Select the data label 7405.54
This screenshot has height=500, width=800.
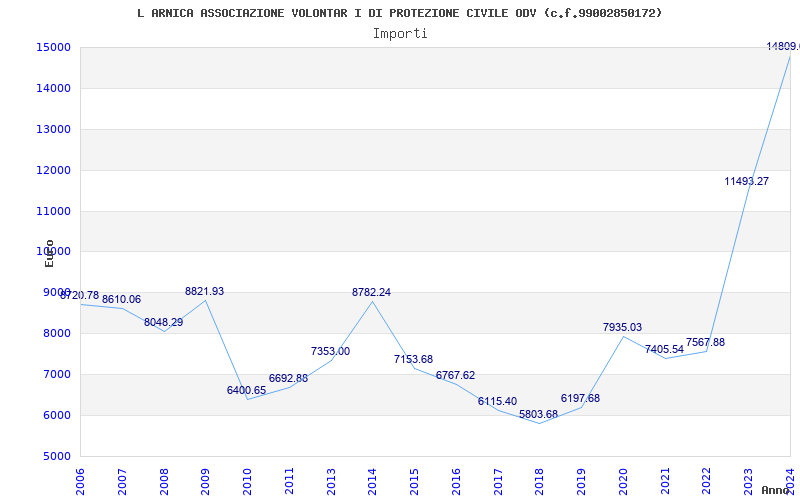click(664, 349)
